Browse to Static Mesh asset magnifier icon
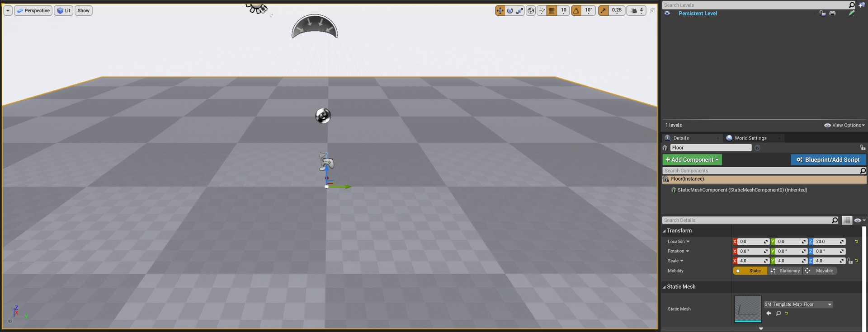This screenshot has height=332, width=868. (x=778, y=313)
